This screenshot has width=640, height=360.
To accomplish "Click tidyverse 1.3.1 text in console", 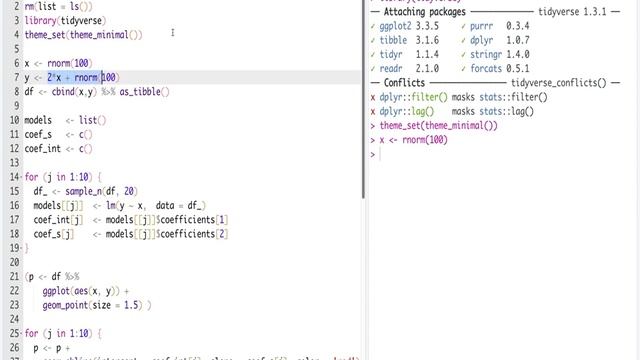I will 572,12.
